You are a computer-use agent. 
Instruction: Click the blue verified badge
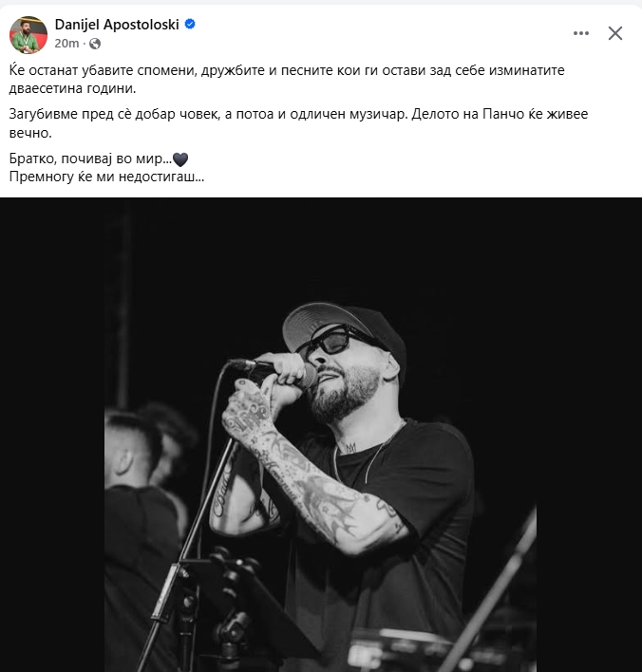tap(190, 24)
